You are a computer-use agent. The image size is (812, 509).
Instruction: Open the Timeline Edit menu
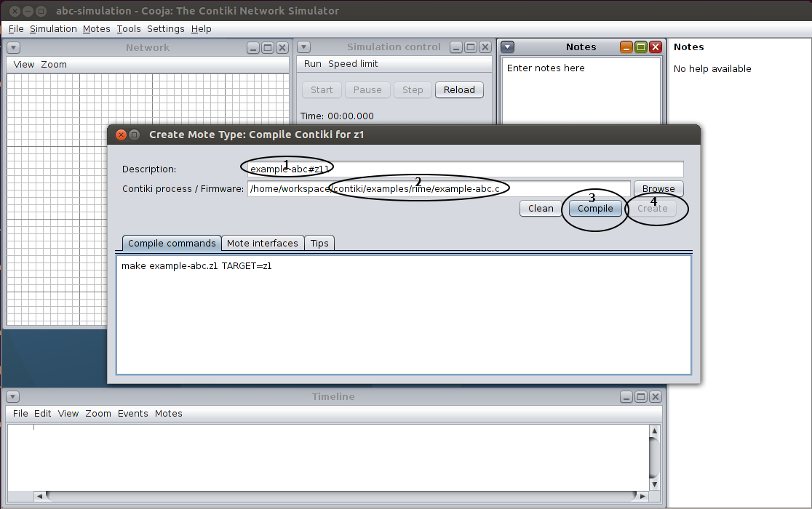[42, 414]
